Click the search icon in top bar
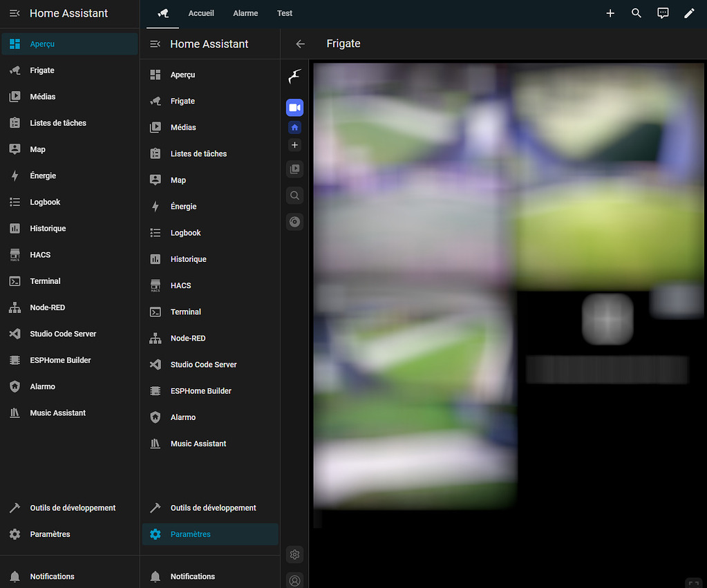Viewport: 707px width, 588px height. tap(637, 13)
